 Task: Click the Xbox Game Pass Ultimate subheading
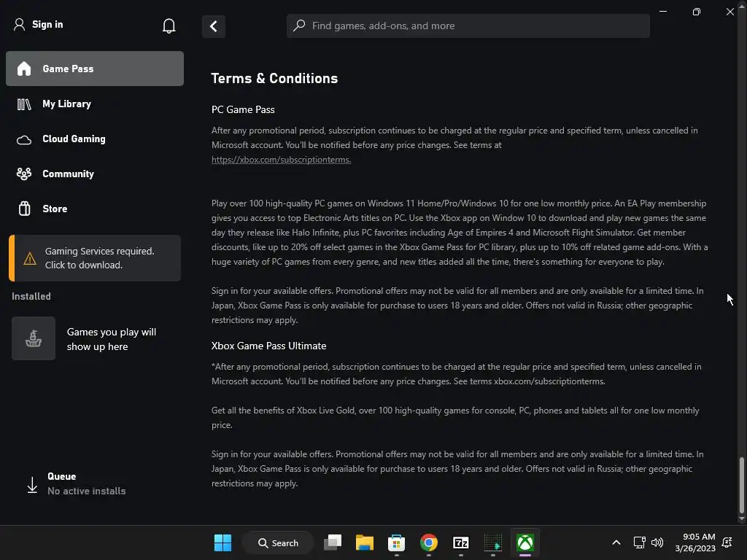point(268,346)
